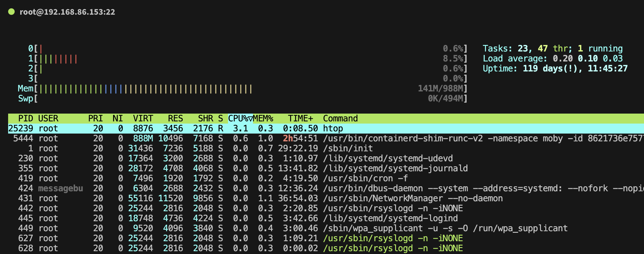The image size is (644, 254).
Task: Select the systemd-logind process row
Action: pyautogui.click(x=326, y=218)
